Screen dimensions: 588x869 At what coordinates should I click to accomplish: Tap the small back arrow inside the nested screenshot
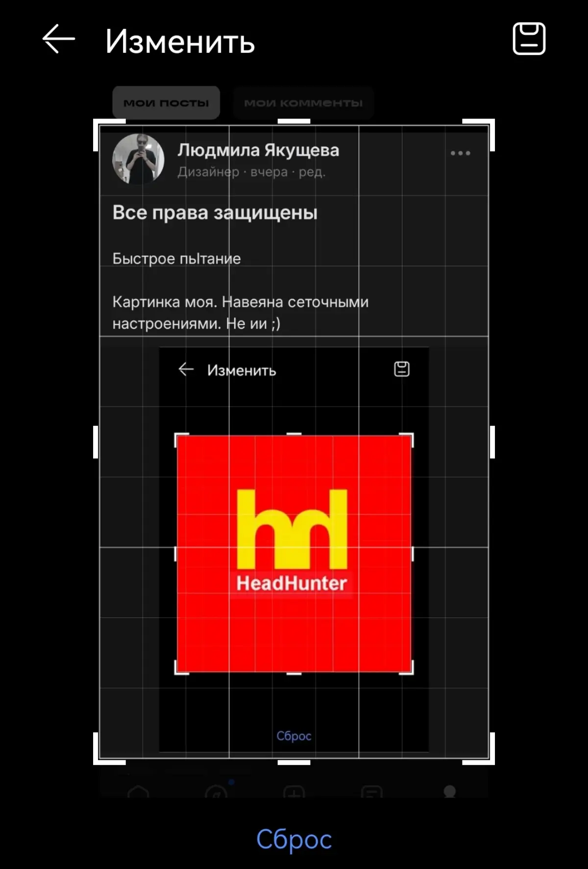[186, 369]
